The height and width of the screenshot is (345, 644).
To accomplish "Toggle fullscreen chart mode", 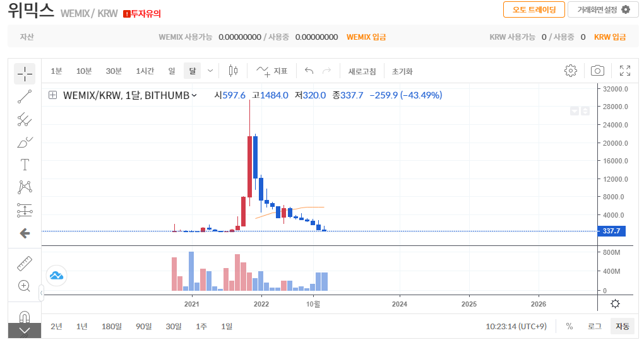I will (x=625, y=71).
